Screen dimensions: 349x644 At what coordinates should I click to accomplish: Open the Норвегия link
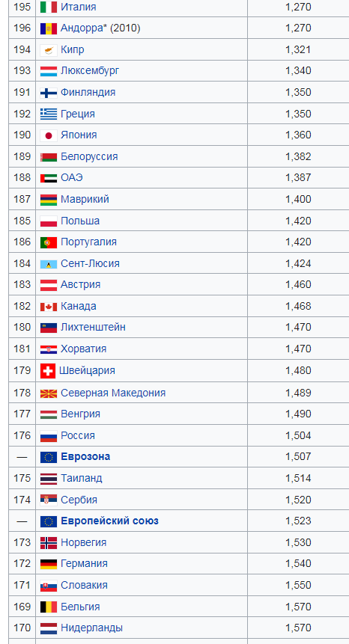83,542
